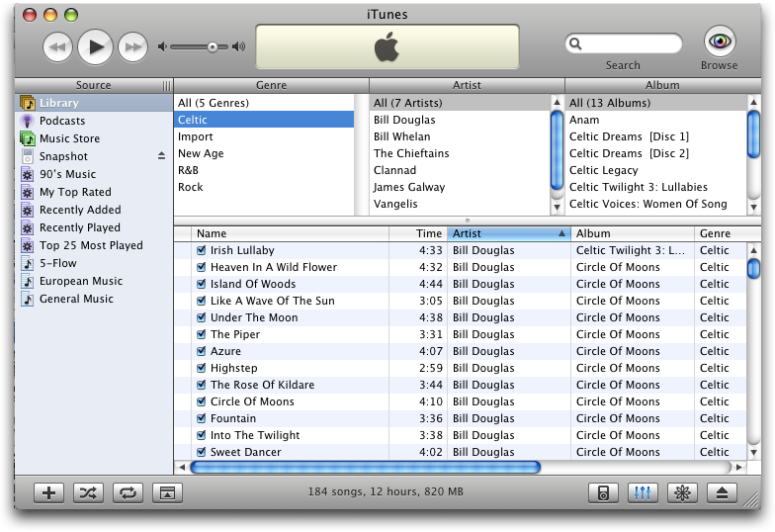Show or hide artwork viewer
775x532 pixels.
click(168, 492)
